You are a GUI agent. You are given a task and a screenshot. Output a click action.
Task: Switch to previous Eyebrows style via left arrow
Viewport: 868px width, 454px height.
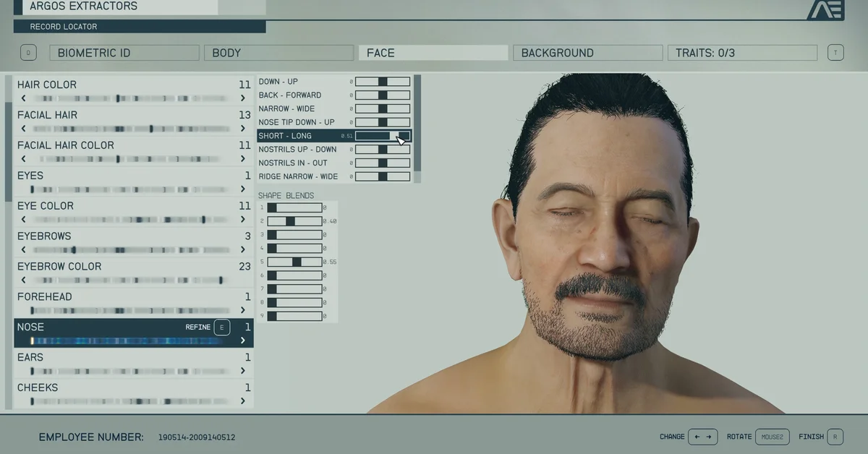[x=24, y=250]
